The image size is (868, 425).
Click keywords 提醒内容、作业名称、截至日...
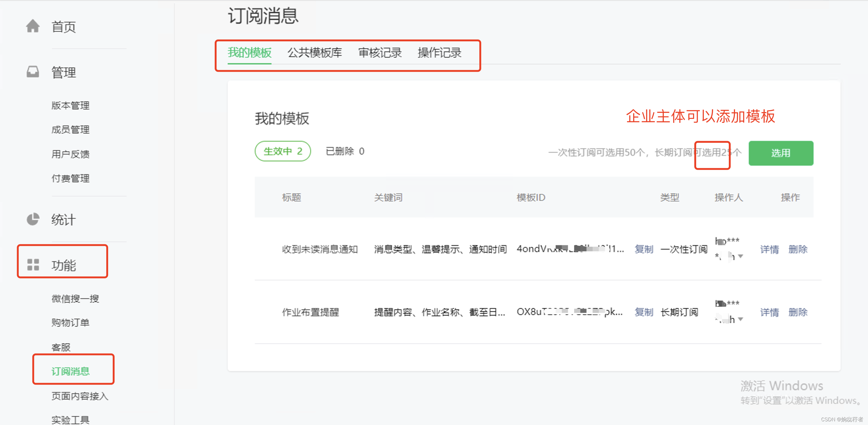[x=440, y=312]
